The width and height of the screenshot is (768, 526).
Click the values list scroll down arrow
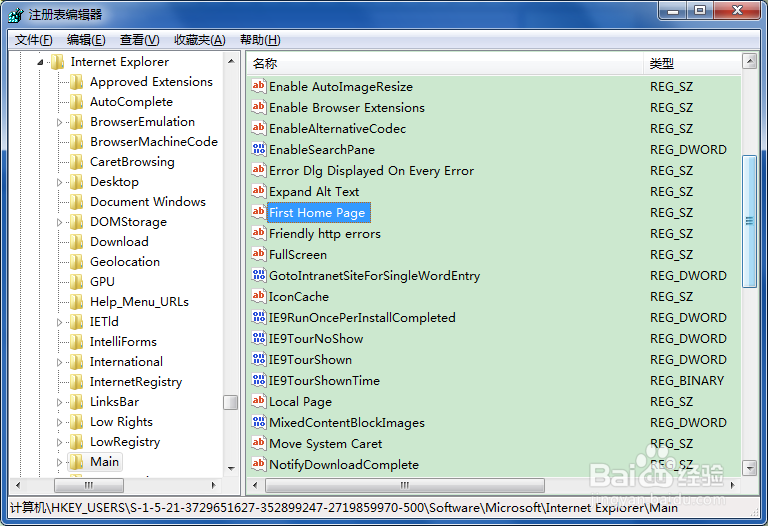[749, 468]
